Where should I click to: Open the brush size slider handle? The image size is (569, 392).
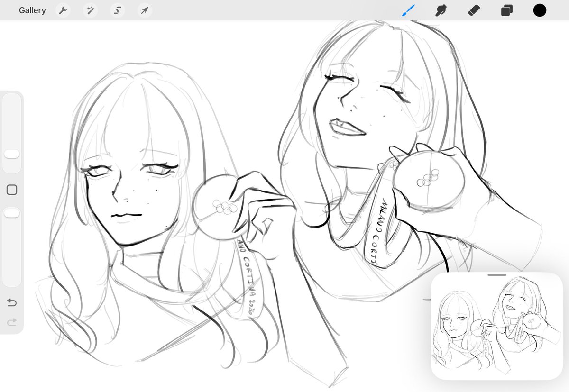tap(12, 153)
